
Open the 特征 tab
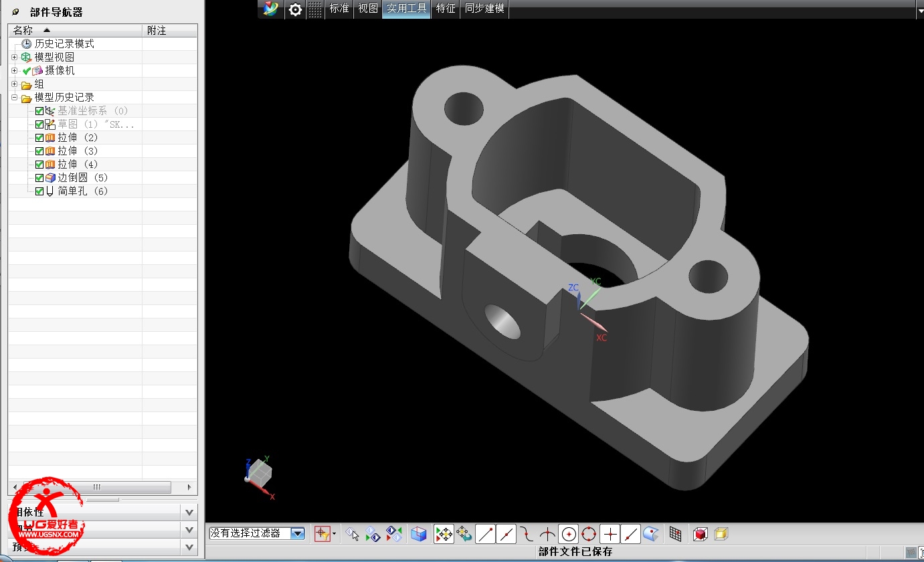(x=446, y=9)
